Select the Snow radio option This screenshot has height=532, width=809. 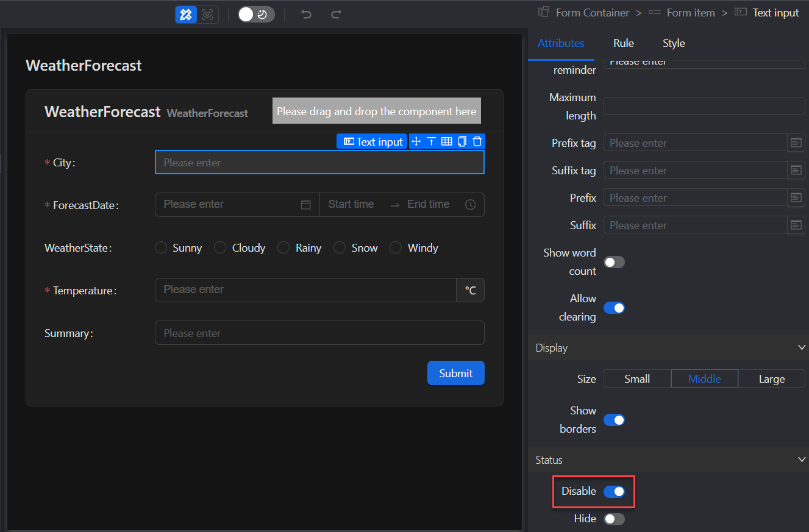click(340, 247)
